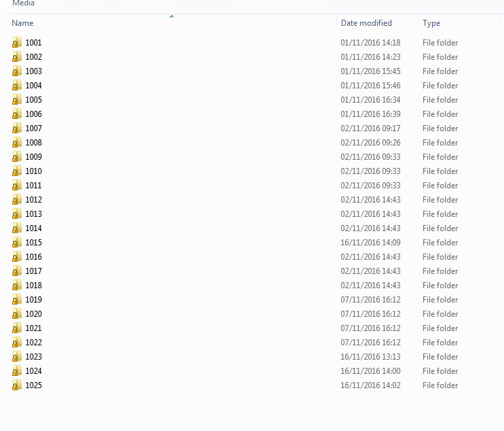Screen dimensions: 504x431
Task: Click date 16/11/2016 14:02
Action: [x=370, y=385]
